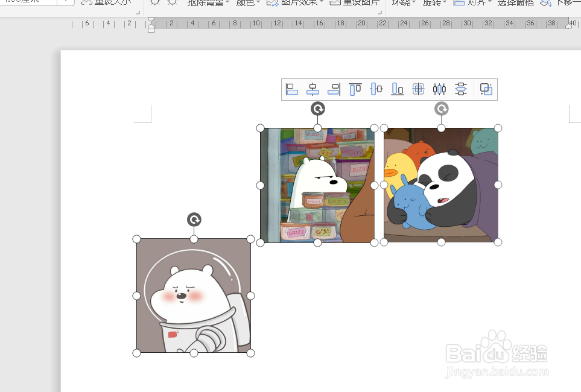Click top-left corner handle of astronaut picture
The height and width of the screenshot is (392, 581).
pyautogui.click(x=136, y=239)
